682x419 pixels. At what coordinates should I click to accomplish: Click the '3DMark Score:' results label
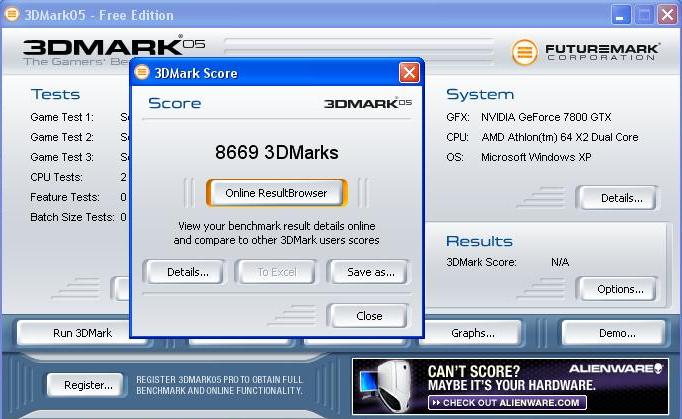tap(481, 262)
